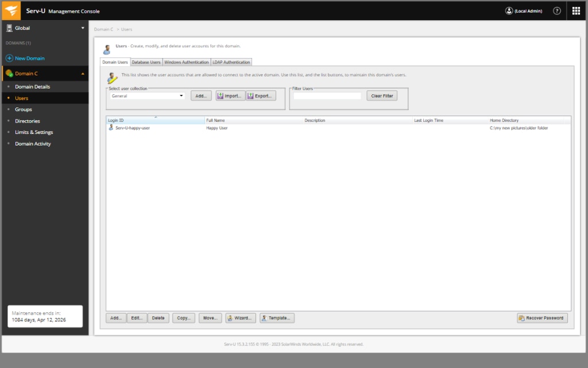Collapse the Domain C section

(82, 74)
